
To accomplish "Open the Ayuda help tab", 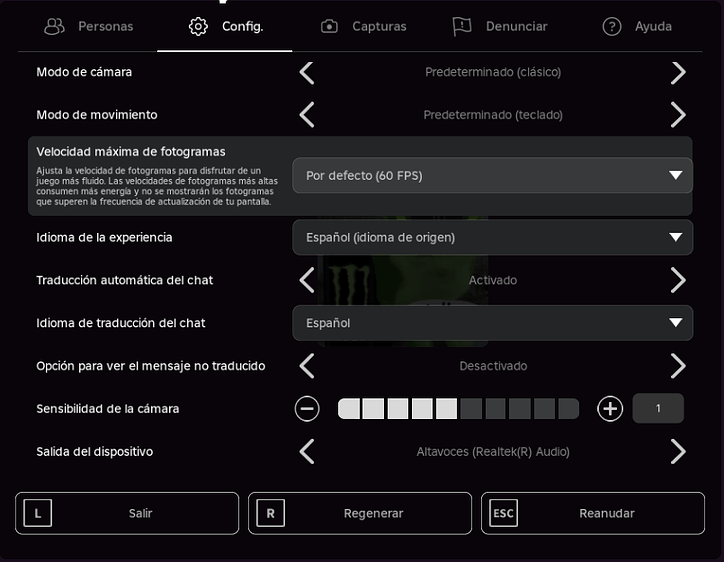I will tap(637, 26).
